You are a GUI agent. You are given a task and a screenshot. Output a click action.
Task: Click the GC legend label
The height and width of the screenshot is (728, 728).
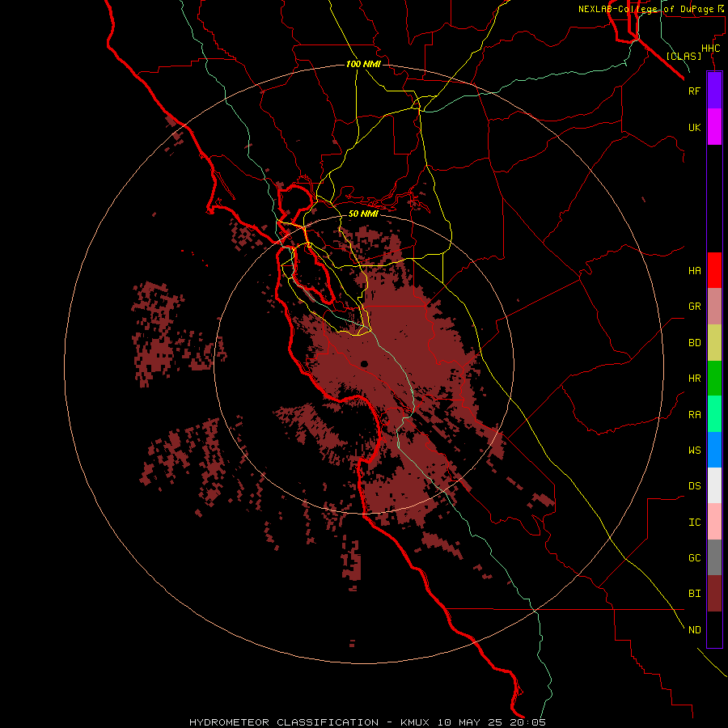(694, 558)
